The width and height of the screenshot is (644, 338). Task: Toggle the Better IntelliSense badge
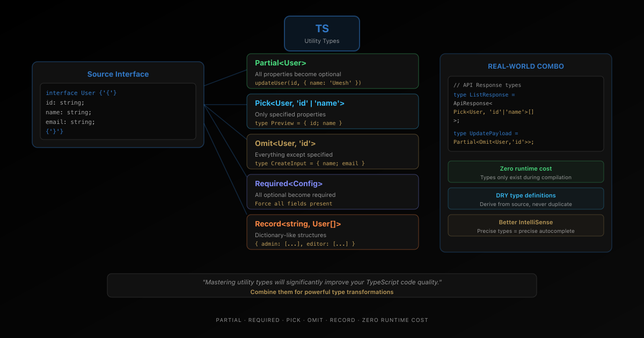point(525,225)
